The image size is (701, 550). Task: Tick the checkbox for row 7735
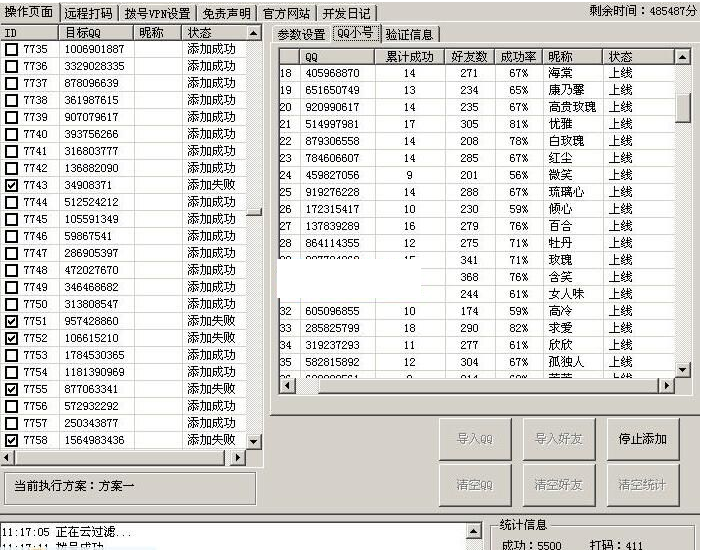11,49
